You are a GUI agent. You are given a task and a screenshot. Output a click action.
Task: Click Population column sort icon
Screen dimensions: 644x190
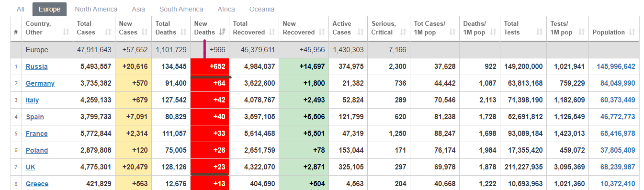tap(632, 32)
